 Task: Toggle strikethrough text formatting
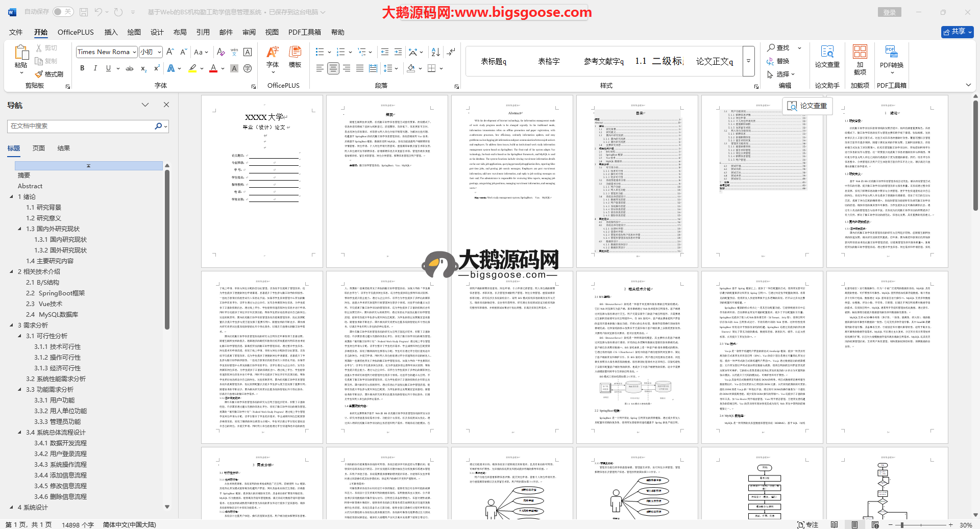[130, 68]
